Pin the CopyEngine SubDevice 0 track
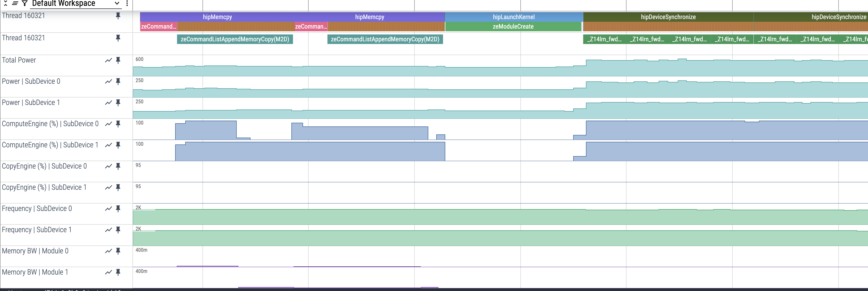 click(x=118, y=166)
